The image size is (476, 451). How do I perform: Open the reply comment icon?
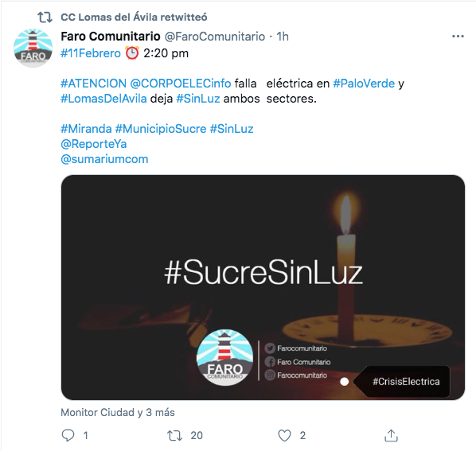tap(68, 436)
